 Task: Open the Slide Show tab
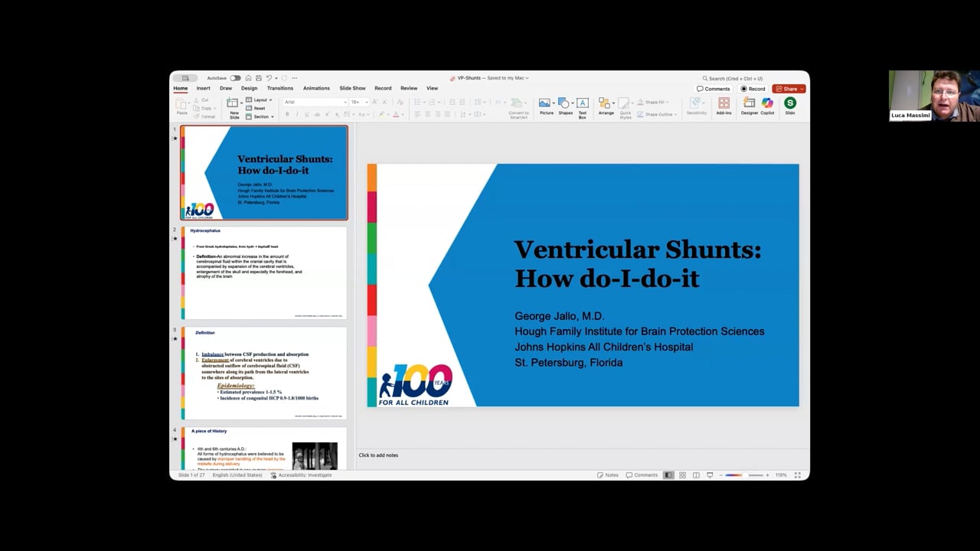(x=353, y=88)
